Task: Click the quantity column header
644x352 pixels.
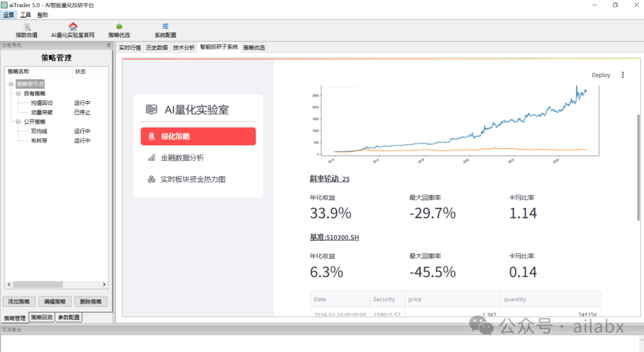Action: click(x=550, y=300)
